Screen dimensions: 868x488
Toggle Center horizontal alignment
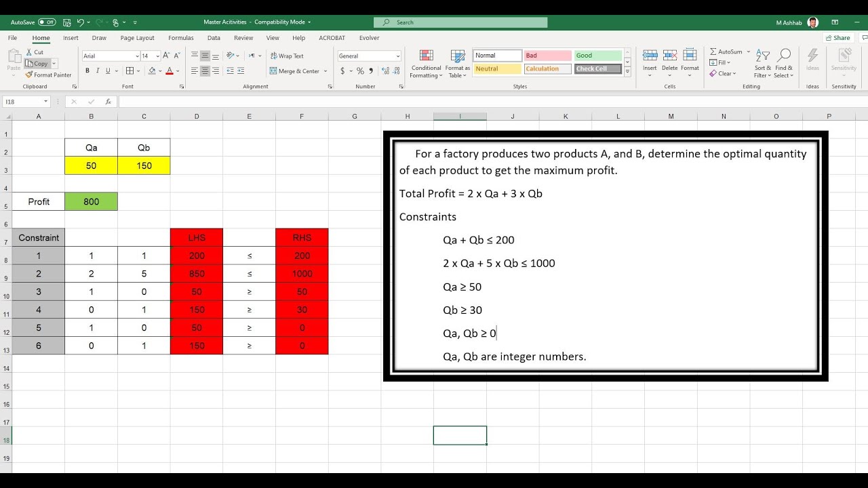(205, 70)
